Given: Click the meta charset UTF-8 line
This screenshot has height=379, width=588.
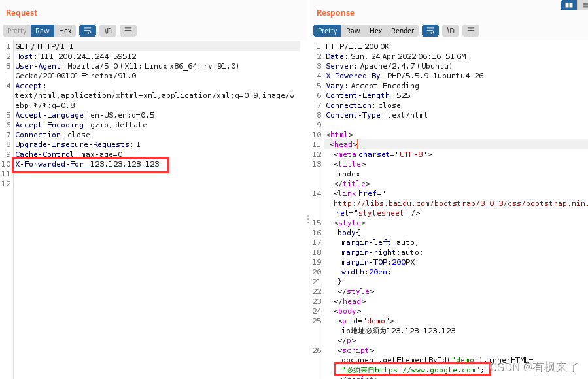Looking at the screenshot, I should click(x=383, y=154).
